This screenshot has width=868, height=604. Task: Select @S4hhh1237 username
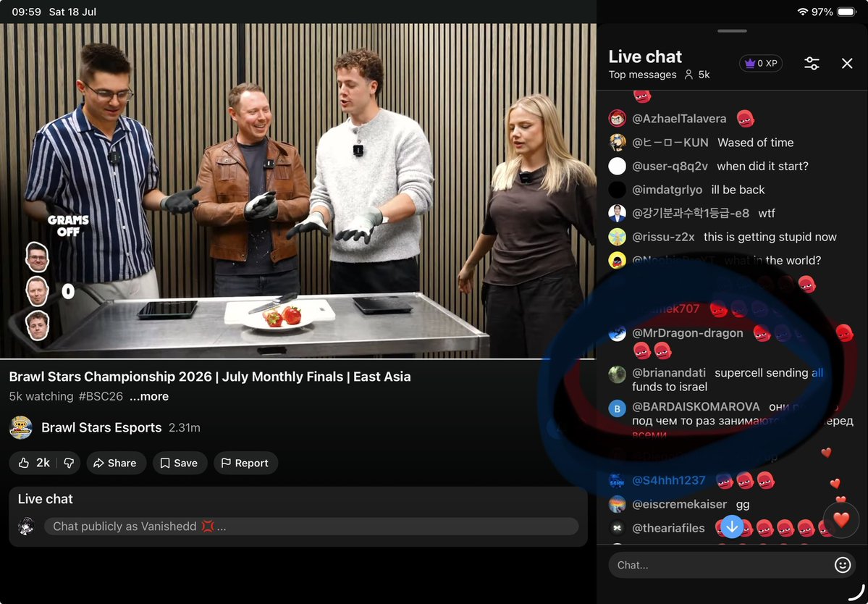click(x=669, y=481)
